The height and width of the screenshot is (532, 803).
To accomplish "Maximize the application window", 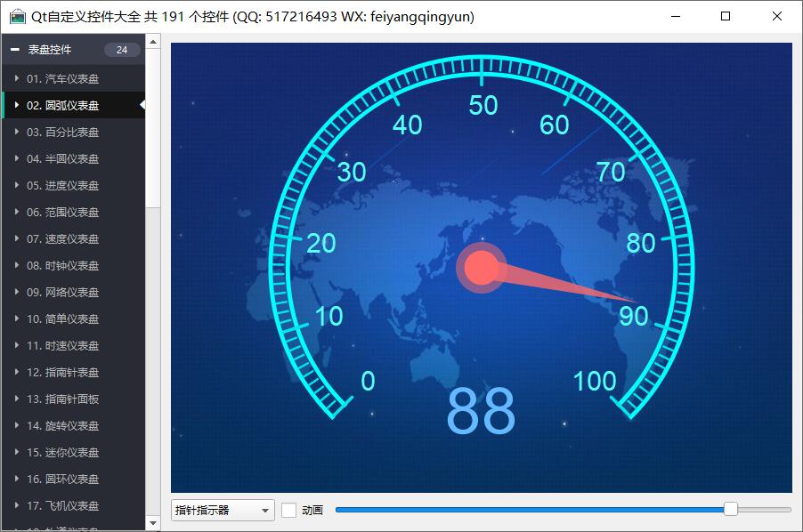I will (x=726, y=16).
